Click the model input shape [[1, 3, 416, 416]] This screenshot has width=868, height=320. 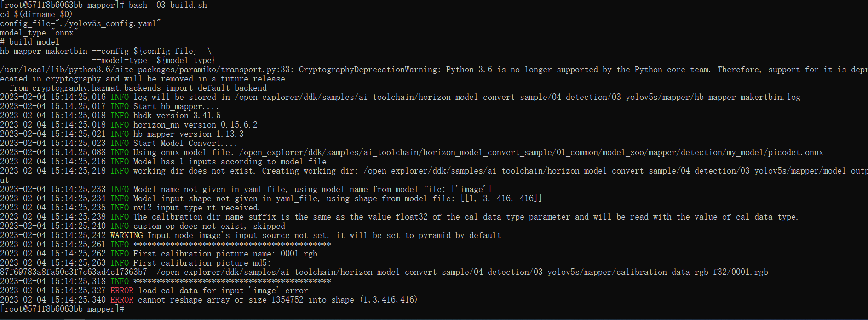point(501,198)
